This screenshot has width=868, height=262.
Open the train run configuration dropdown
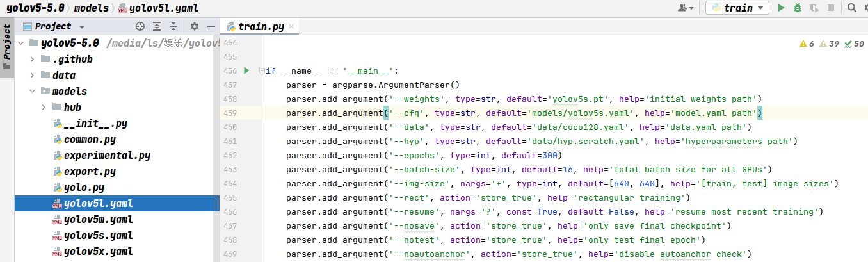(737, 8)
